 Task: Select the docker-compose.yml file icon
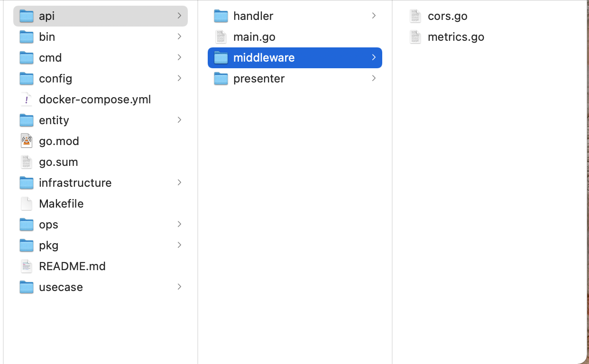[27, 100]
